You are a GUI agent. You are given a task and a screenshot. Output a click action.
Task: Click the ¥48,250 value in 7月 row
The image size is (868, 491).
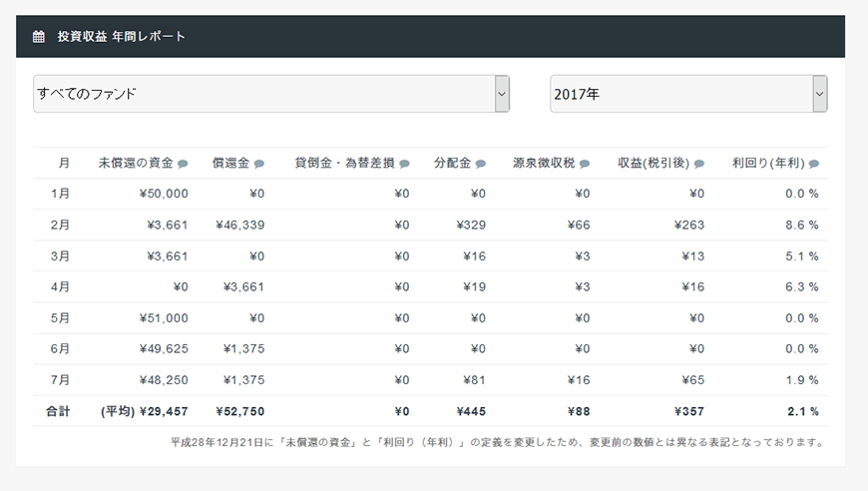[x=164, y=380]
